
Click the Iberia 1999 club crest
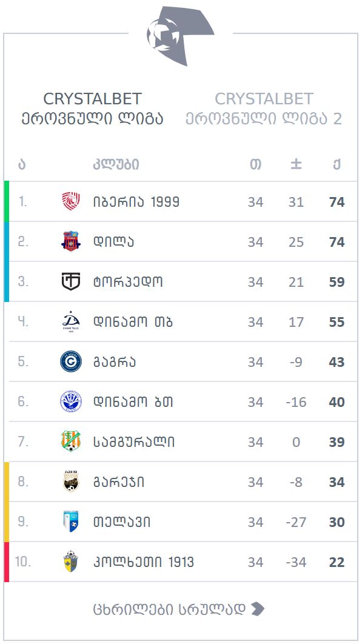72,201
